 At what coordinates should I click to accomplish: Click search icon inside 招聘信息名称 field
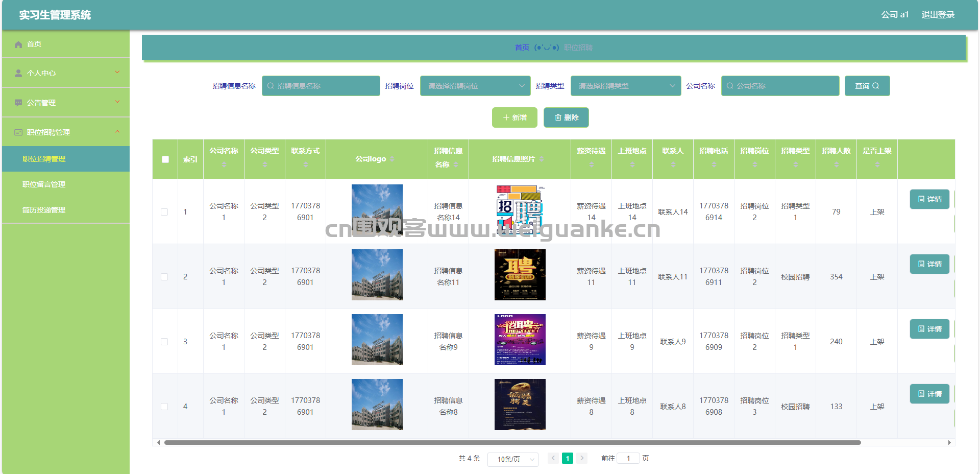[271, 86]
